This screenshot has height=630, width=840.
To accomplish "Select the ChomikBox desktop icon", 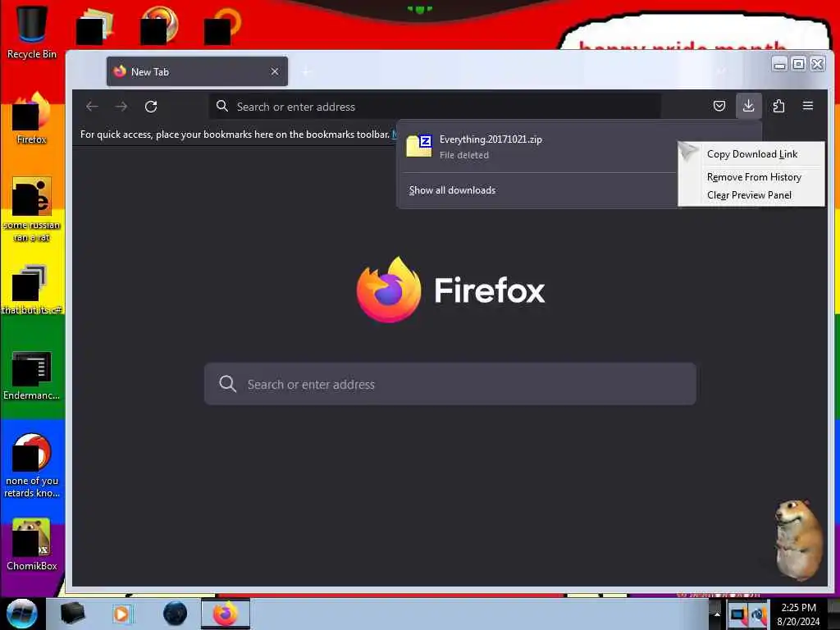I will point(32,545).
